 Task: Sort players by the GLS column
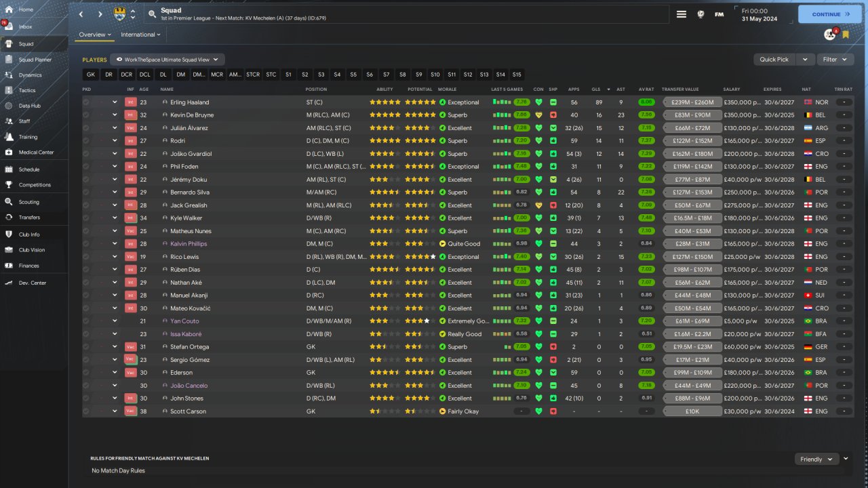click(x=596, y=89)
